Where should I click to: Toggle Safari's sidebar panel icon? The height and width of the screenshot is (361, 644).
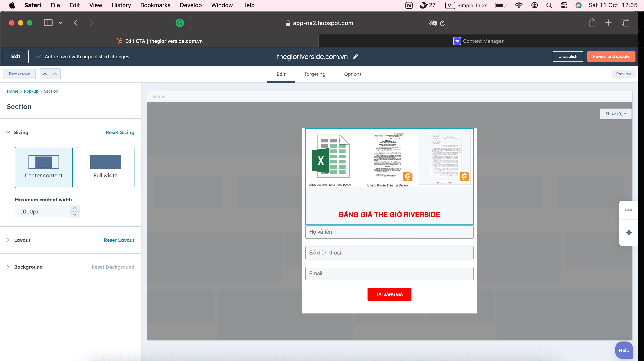[x=48, y=23]
